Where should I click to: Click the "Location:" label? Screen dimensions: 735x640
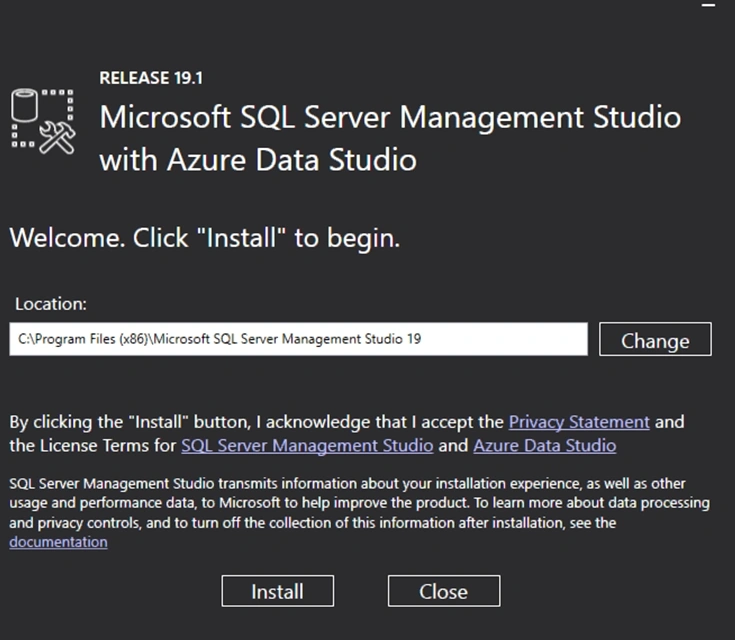(51, 304)
